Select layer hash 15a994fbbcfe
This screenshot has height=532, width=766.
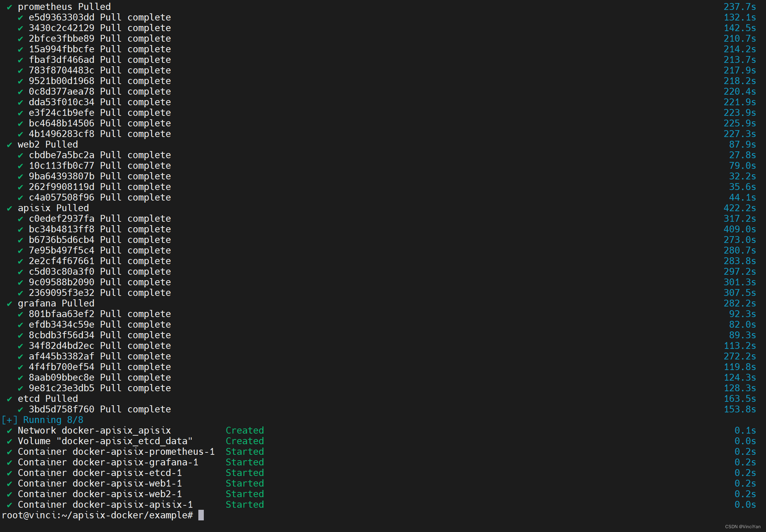[x=62, y=49]
